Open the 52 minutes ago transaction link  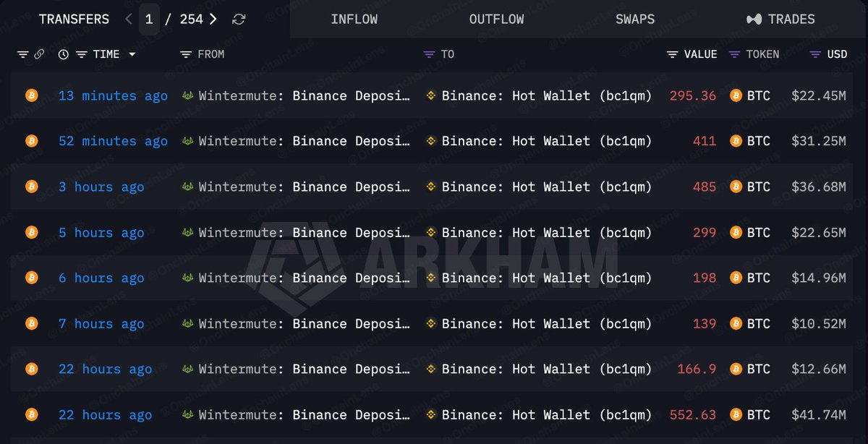pyautogui.click(x=113, y=141)
